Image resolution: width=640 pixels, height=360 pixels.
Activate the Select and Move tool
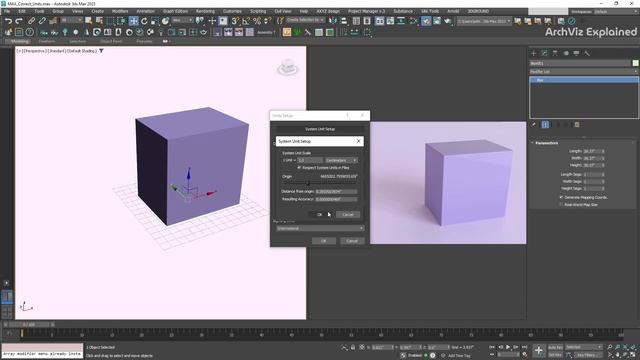point(133,21)
